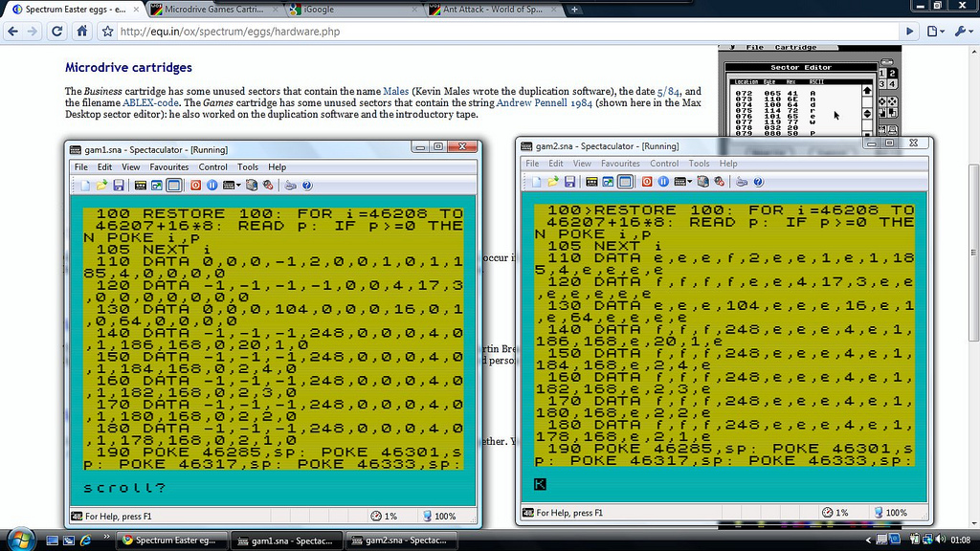Open Control menu in gam1.sna window

point(213,166)
